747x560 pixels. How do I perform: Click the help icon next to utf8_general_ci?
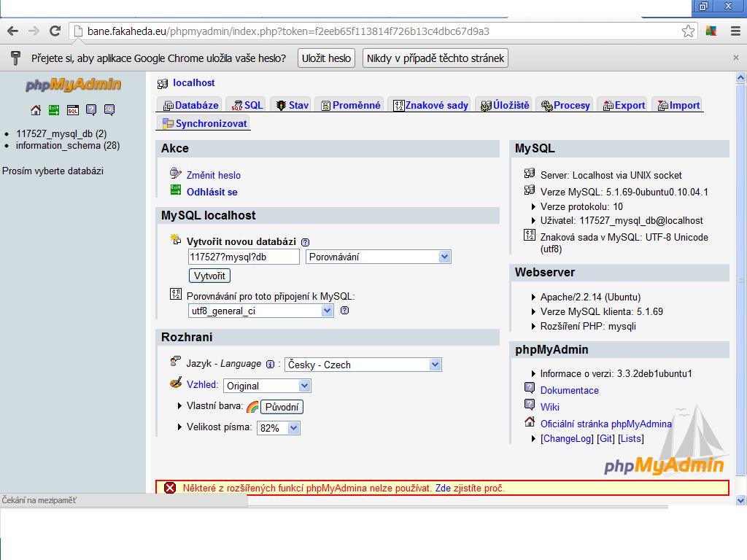click(345, 311)
